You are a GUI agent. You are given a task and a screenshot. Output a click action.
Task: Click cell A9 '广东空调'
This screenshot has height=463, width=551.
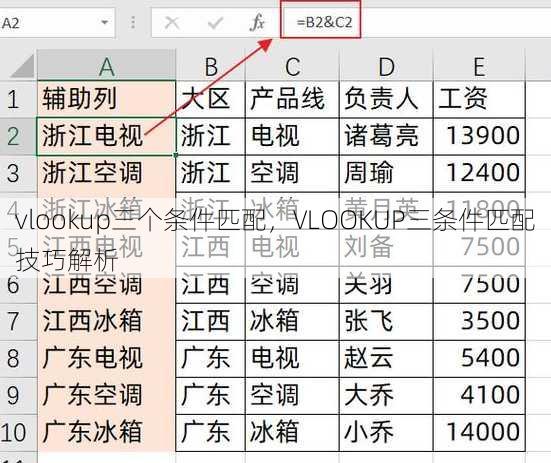(106, 396)
